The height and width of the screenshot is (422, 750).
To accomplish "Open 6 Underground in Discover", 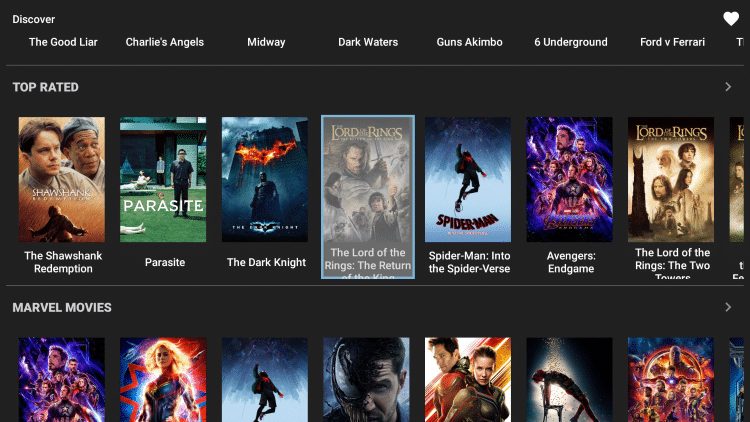I will pyautogui.click(x=571, y=42).
